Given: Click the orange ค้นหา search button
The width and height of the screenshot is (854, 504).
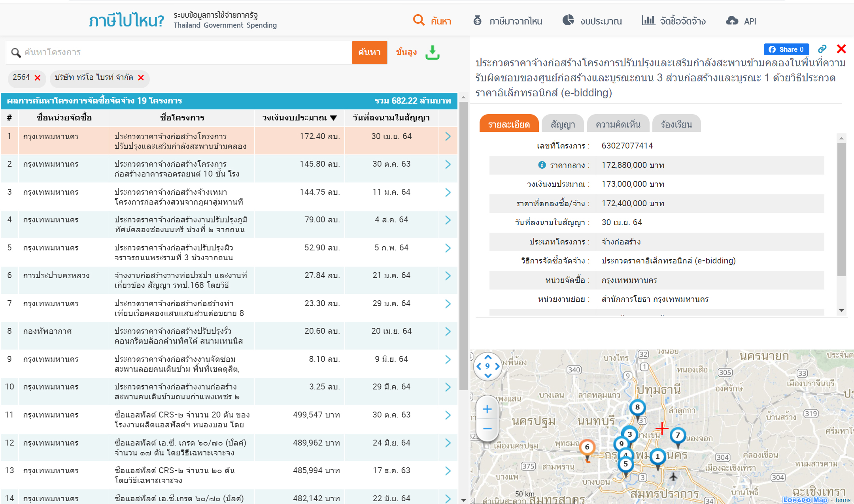Looking at the screenshot, I should (369, 52).
